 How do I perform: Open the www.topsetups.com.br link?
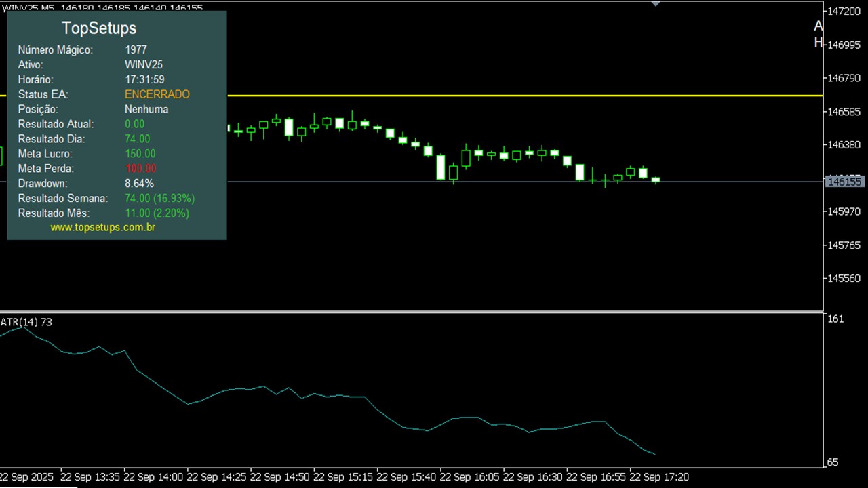click(102, 228)
